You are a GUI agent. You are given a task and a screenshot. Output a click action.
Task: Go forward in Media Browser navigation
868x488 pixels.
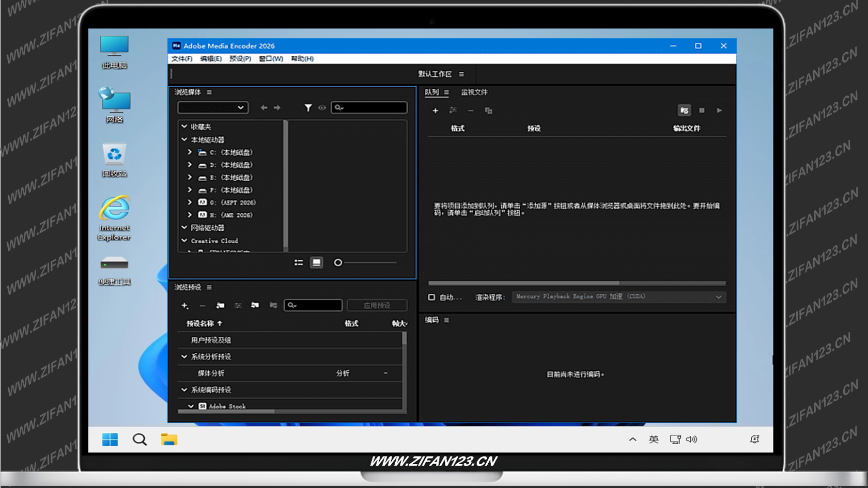[277, 107]
